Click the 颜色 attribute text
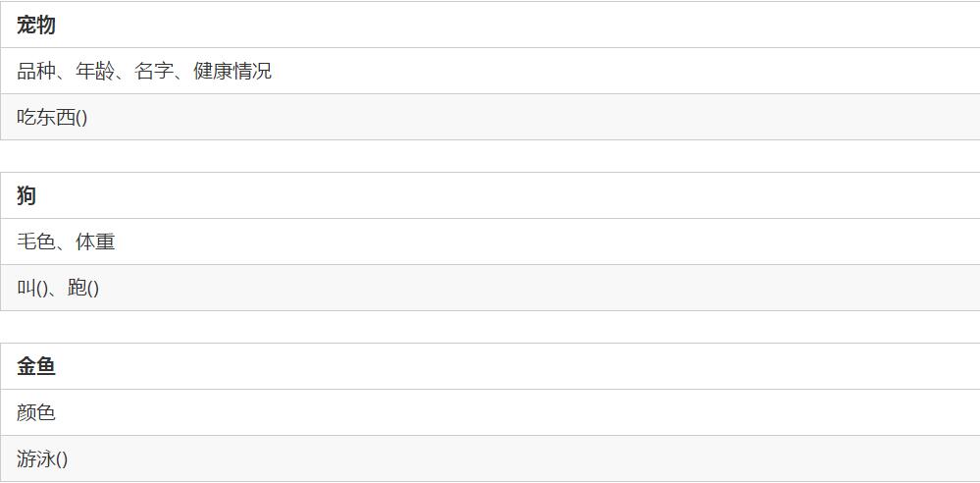The image size is (980, 483). click(36, 413)
